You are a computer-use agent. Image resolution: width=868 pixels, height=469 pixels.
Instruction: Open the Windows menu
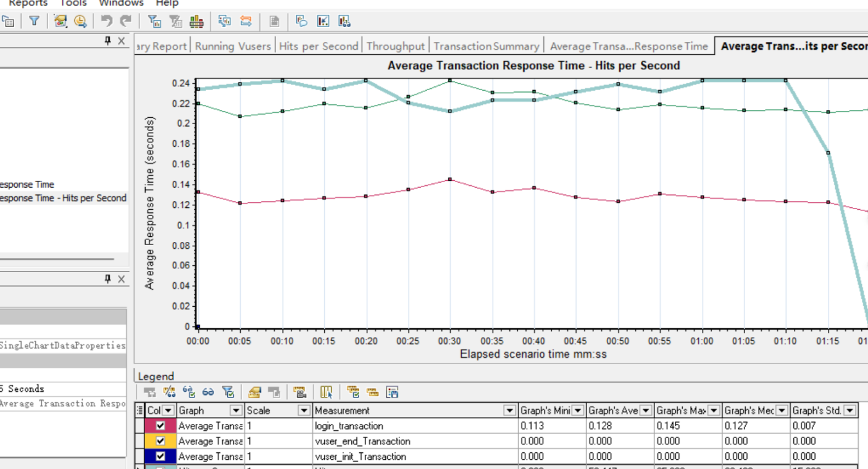coord(121,4)
